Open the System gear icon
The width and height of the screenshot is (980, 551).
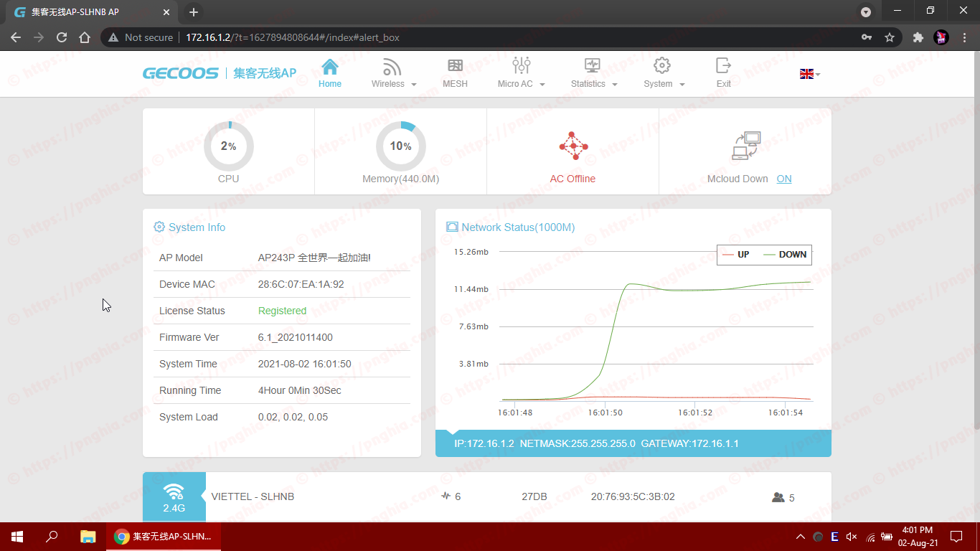(662, 66)
